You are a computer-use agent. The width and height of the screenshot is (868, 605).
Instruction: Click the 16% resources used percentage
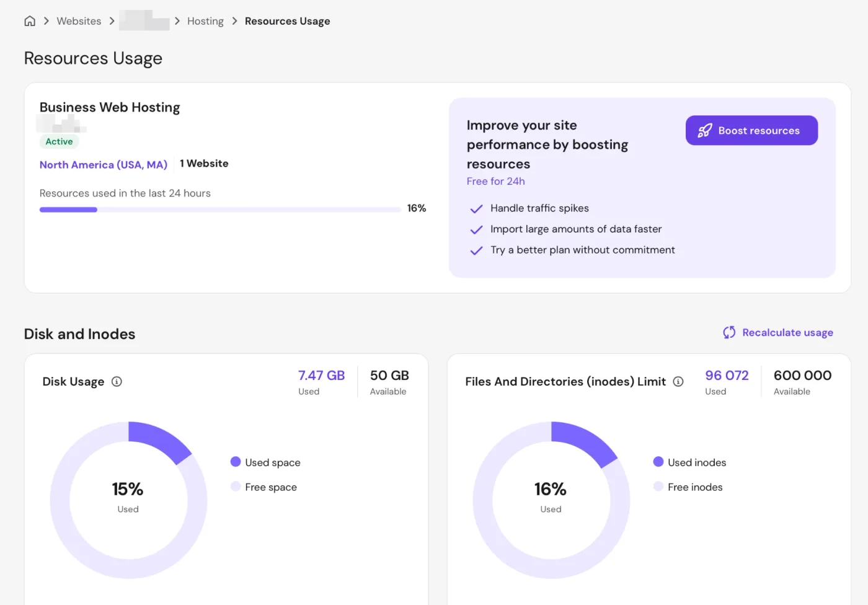click(x=417, y=208)
